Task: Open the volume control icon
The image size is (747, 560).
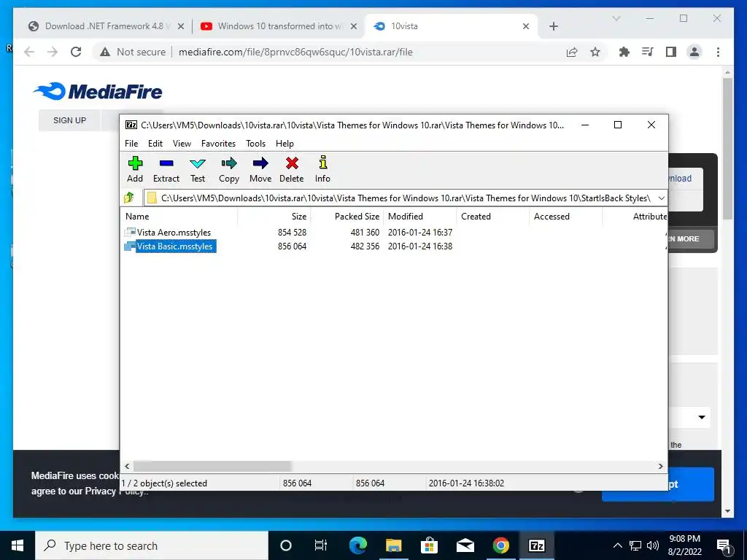Action: [653, 545]
